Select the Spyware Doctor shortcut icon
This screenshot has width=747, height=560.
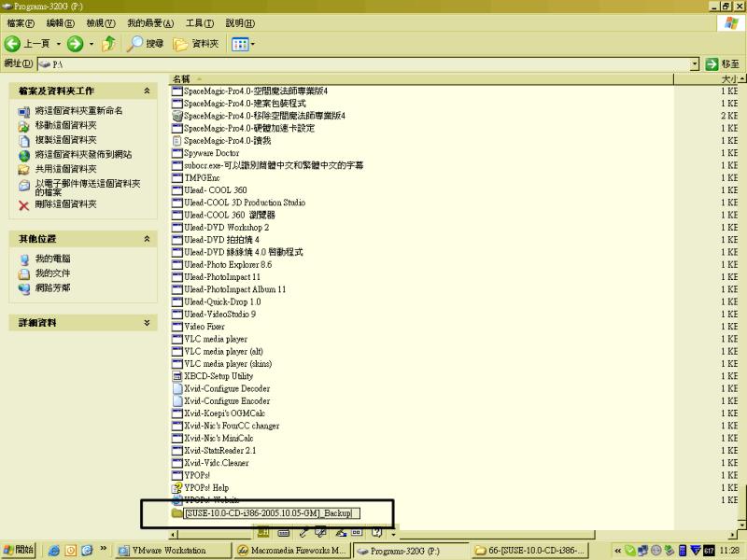[x=177, y=153]
